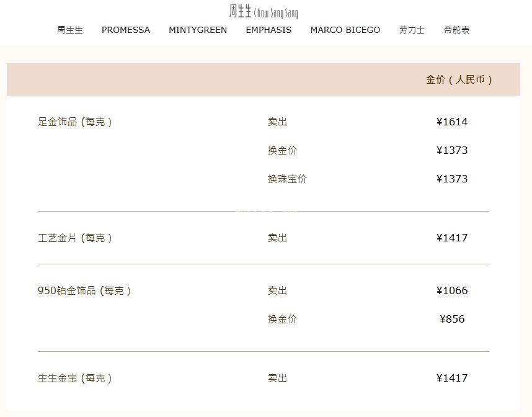Navigate to MARCO BICEGO
The height and width of the screenshot is (417, 532).
tap(345, 30)
